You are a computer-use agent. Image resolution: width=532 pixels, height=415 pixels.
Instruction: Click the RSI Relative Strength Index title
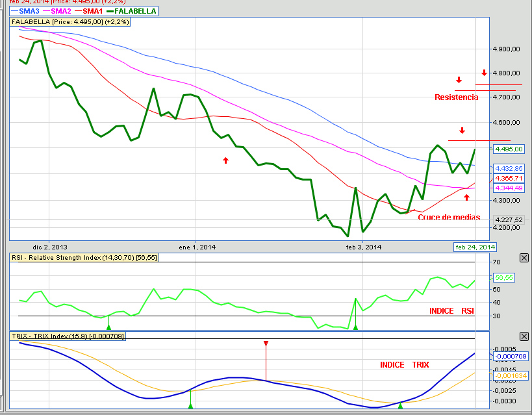(x=84, y=258)
